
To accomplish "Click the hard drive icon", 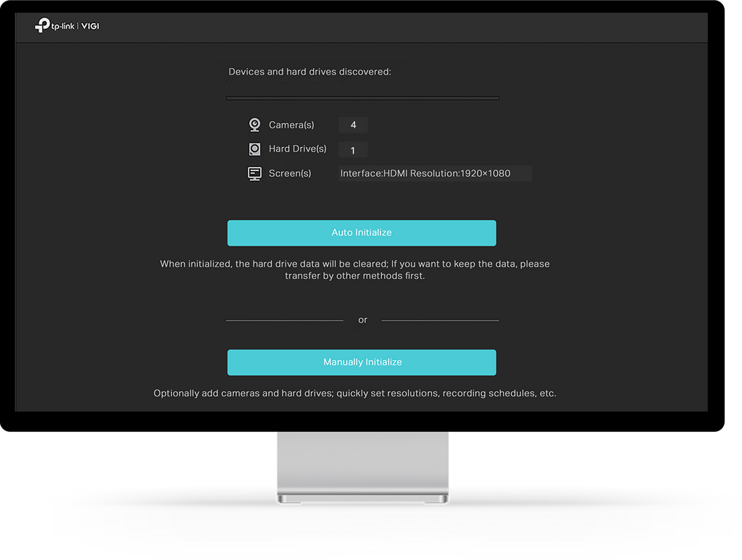I will point(254,149).
